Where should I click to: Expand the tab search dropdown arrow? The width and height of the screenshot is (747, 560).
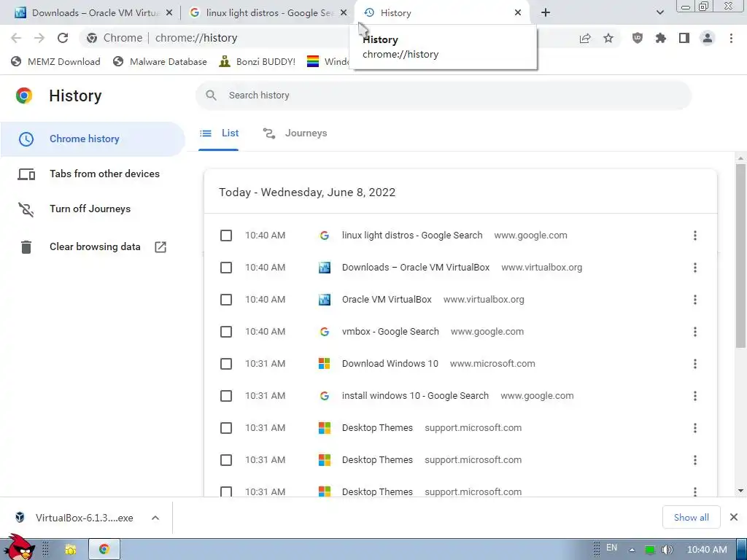pos(659,13)
